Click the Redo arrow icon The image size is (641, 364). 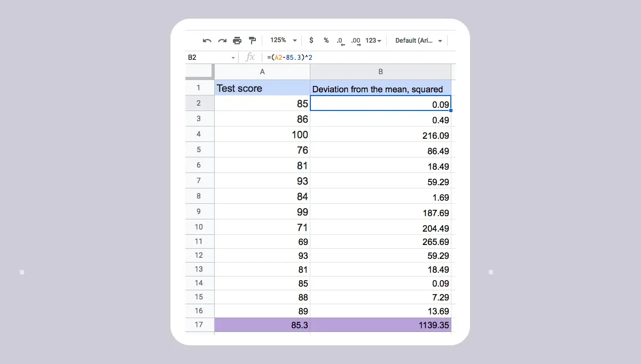coord(222,40)
